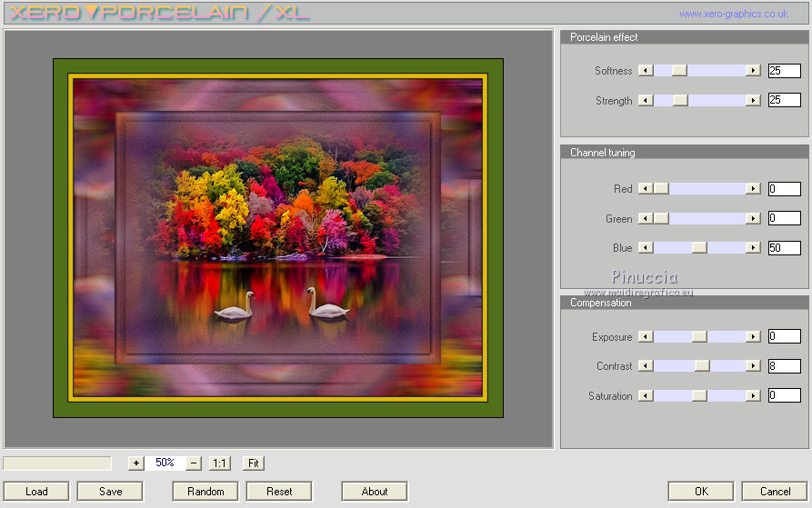812x508 pixels.
Task: Click the Red slider right arrow
Action: pos(753,189)
